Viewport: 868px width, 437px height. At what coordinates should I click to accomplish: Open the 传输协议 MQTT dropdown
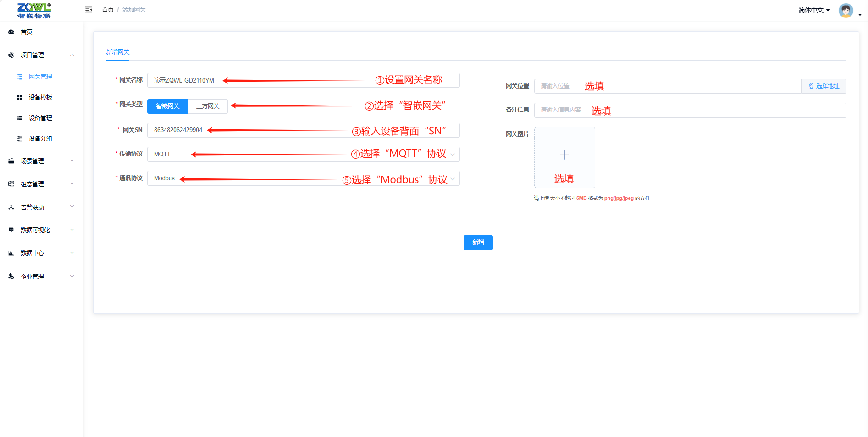coord(303,154)
